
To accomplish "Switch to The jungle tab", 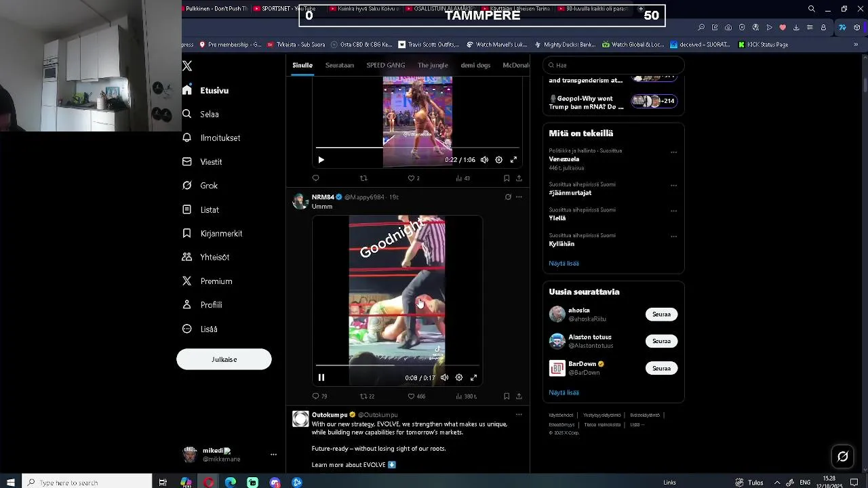I will pyautogui.click(x=433, y=65).
